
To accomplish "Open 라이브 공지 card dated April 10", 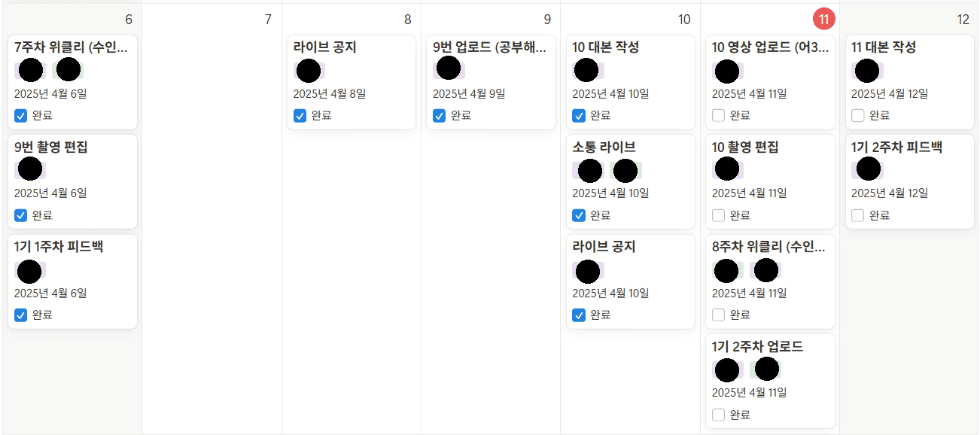I will pos(604,247).
